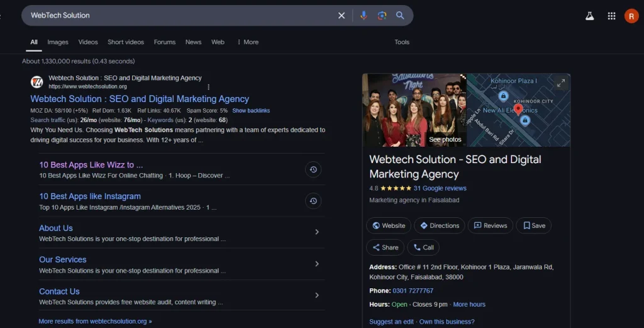644x328 pixels.
Task: Open Webtech Solution main result title
Action: point(140,99)
